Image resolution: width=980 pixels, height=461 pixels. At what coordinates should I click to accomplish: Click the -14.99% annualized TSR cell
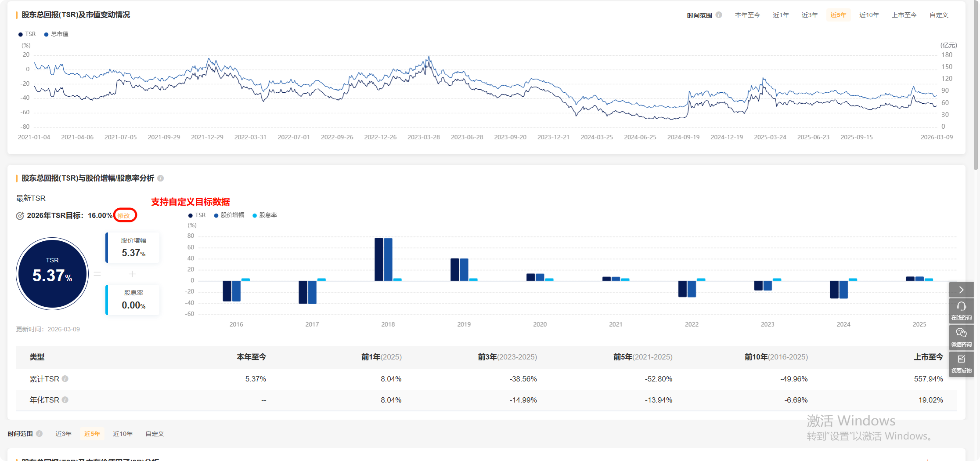click(x=523, y=400)
